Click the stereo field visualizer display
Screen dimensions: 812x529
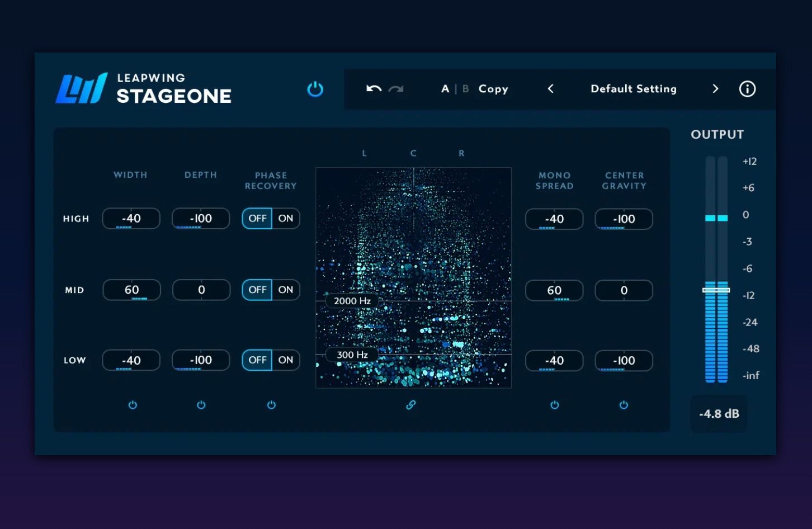(x=413, y=277)
